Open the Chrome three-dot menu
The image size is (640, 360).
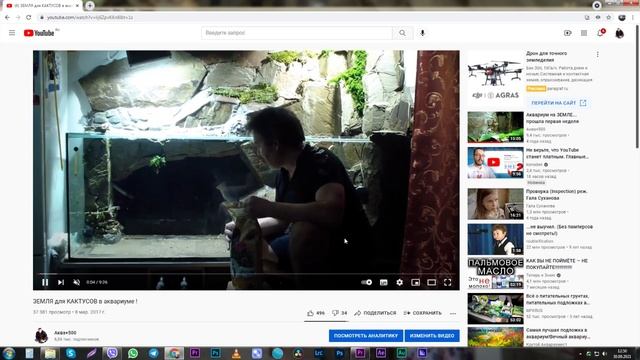[633, 18]
